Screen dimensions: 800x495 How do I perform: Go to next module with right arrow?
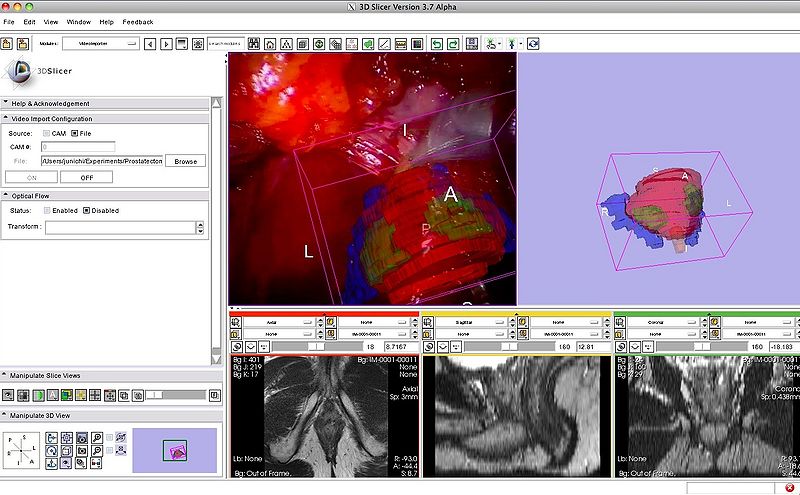[166, 44]
